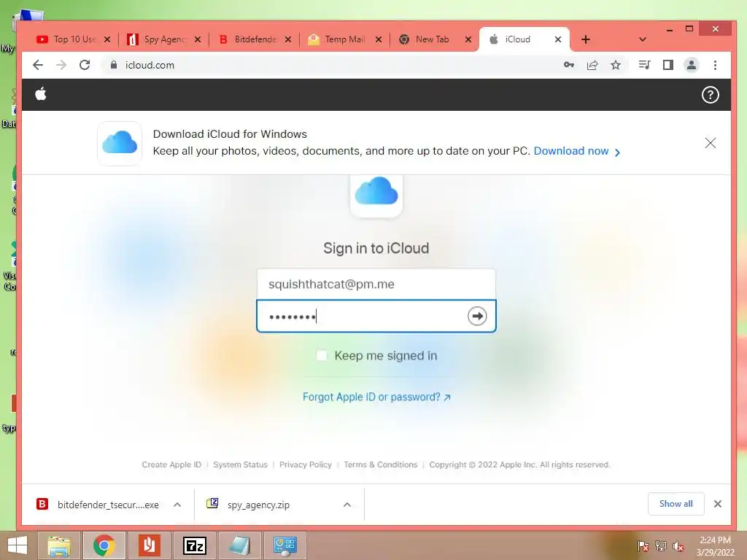
Task: Click the taskbar clock showing 2:24 PM
Action: coord(715,546)
